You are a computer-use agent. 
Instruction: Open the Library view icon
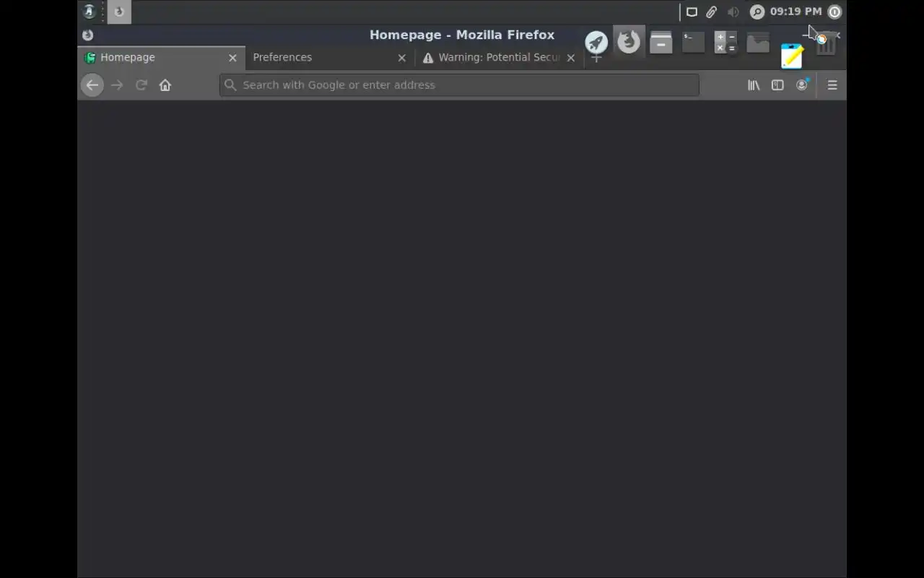[x=754, y=85]
